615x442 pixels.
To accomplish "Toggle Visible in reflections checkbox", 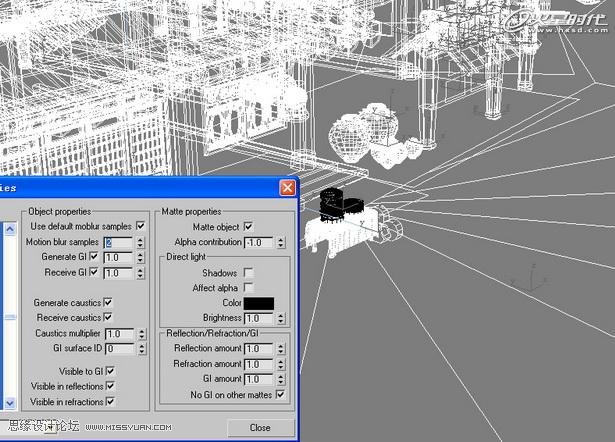I will [110, 386].
